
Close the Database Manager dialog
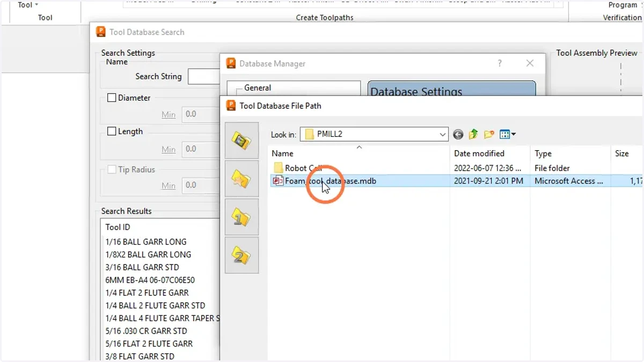click(530, 63)
